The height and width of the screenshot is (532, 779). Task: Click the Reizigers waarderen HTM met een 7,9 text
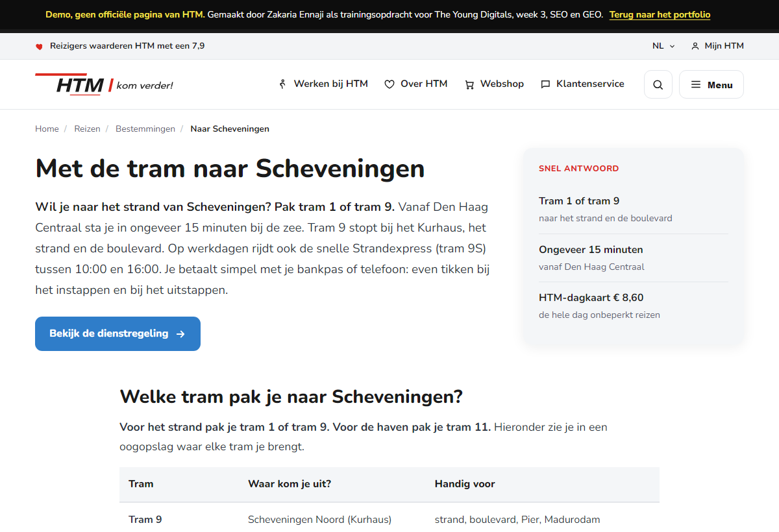tap(127, 46)
